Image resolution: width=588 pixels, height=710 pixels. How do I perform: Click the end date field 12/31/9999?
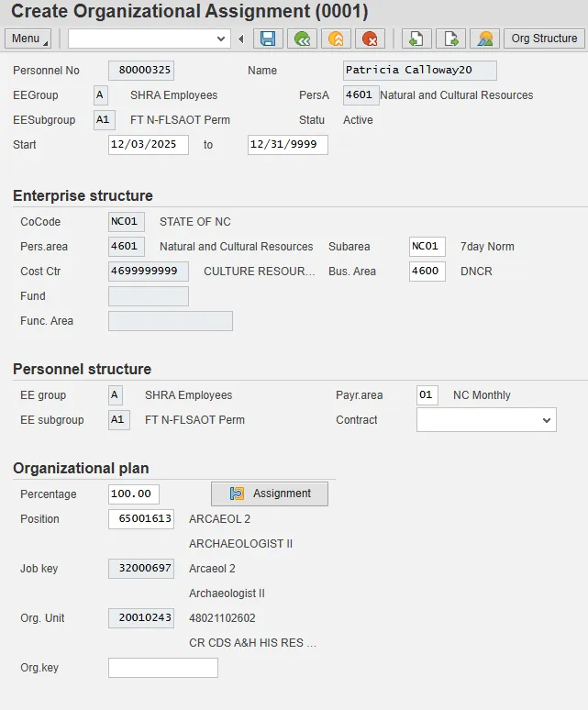287,145
